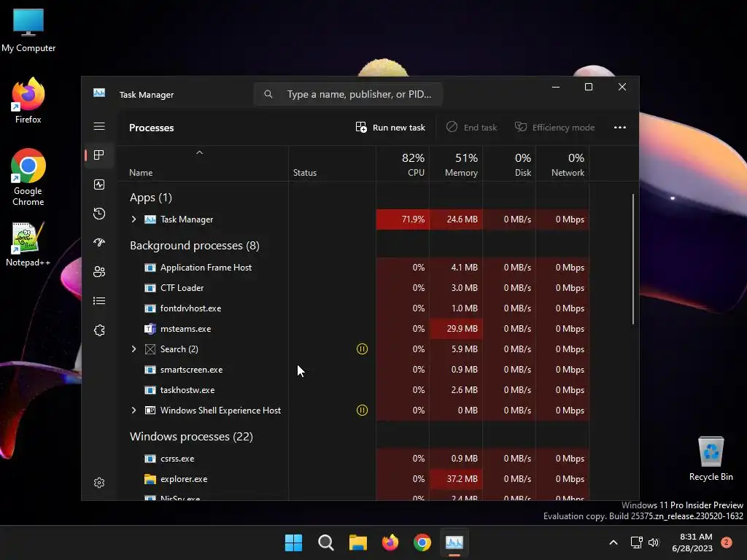Open the Services sidebar icon
This screenshot has width=747, height=560.
point(99,330)
